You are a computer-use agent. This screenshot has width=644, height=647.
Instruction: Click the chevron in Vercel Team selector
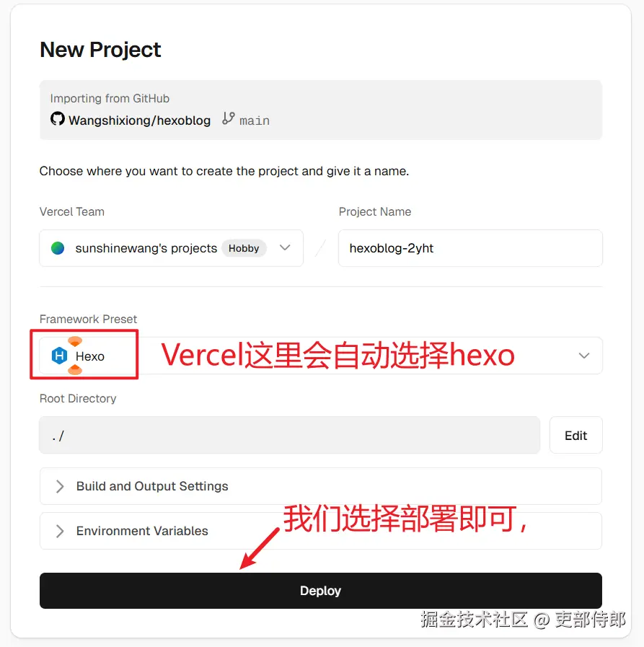(285, 247)
